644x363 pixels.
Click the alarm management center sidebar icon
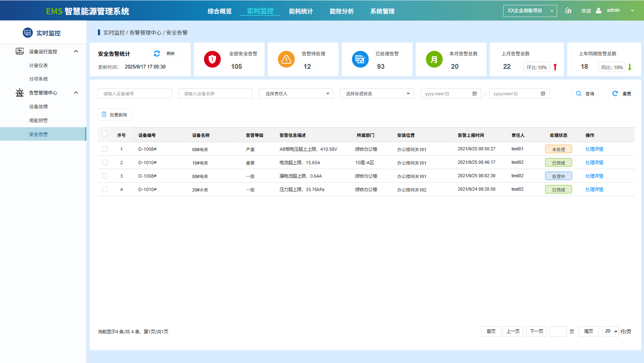click(x=20, y=93)
